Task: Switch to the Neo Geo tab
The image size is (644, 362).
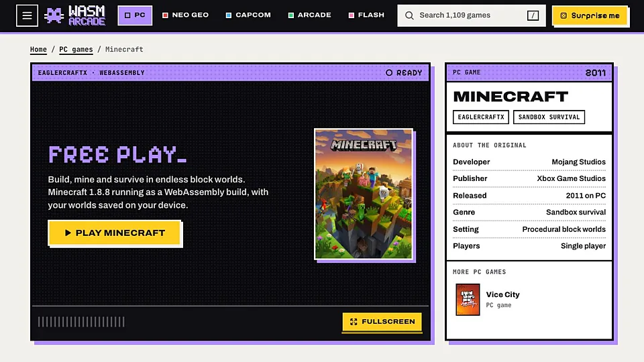Action: 185,15
